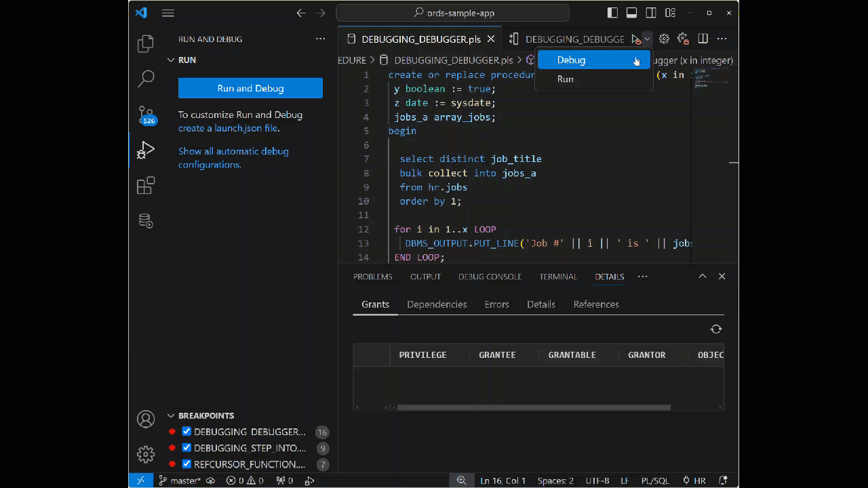
Task: Toggle the secondary side bar layout icon
Action: (x=651, y=13)
